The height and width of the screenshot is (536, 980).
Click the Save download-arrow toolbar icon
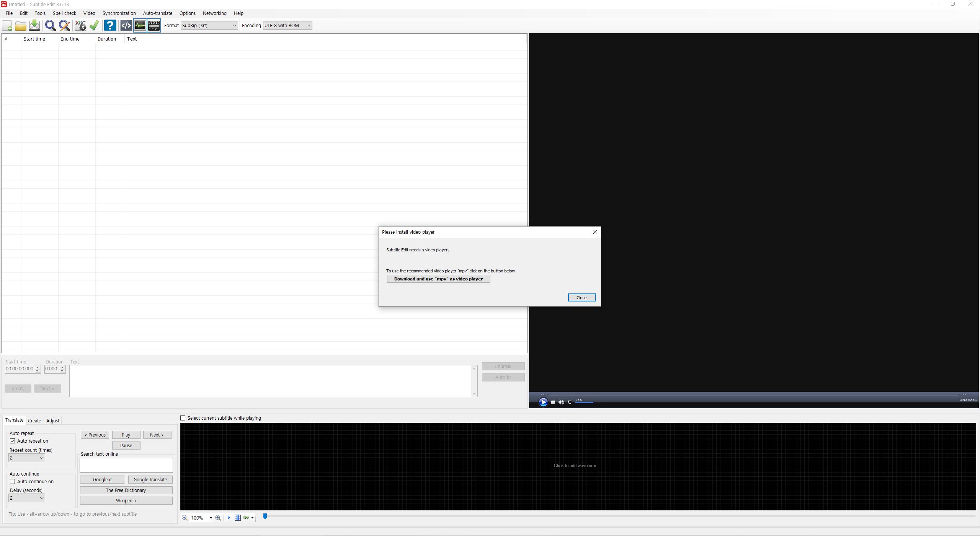click(x=34, y=26)
